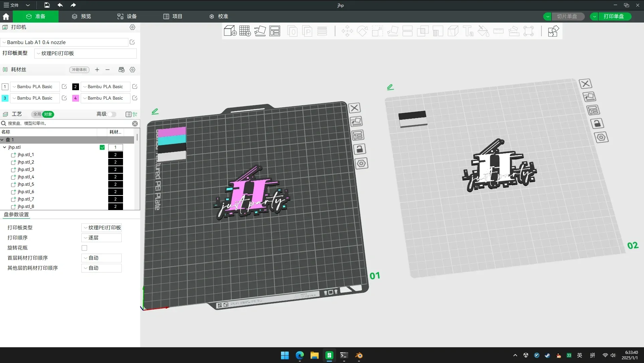Collapse the jhp.stl tree node
The width and height of the screenshot is (644, 363).
(x=4, y=147)
